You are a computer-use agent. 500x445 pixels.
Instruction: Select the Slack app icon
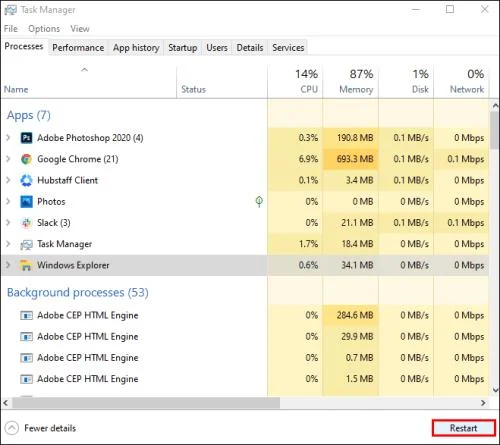pyautogui.click(x=26, y=223)
